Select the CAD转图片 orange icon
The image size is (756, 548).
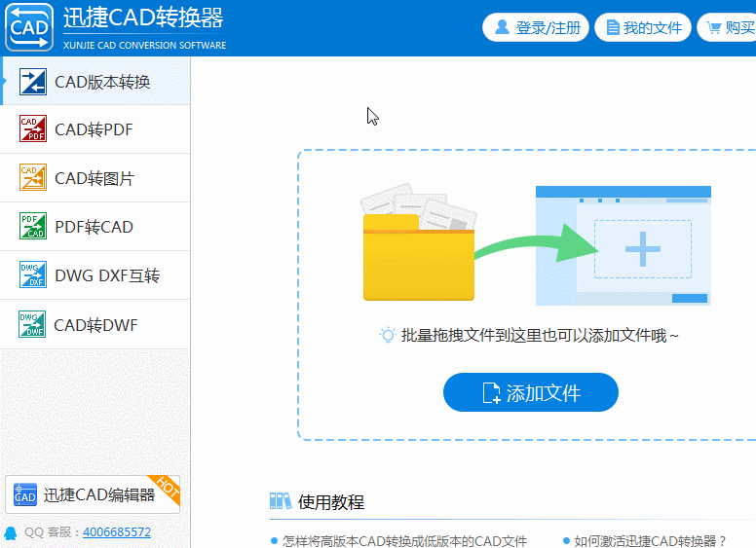coord(33,177)
